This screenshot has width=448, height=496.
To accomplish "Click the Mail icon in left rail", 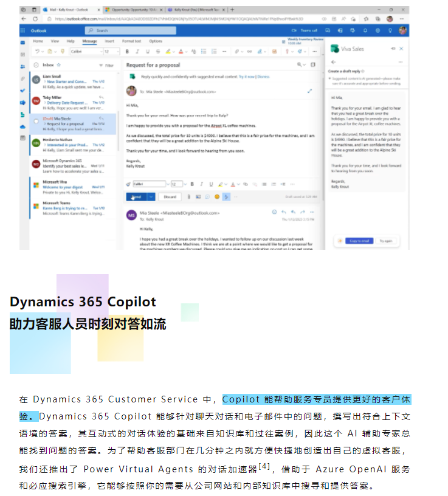I will point(22,43).
